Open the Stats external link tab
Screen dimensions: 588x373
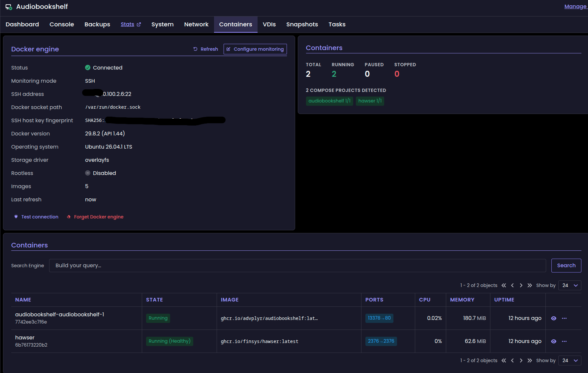coord(131,24)
